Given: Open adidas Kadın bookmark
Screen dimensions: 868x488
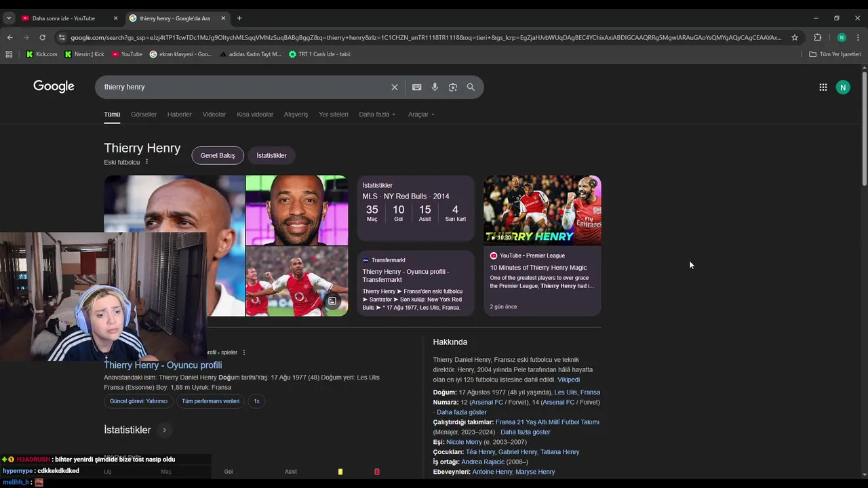Looking at the screenshot, I should pyautogui.click(x=250, y=54).
